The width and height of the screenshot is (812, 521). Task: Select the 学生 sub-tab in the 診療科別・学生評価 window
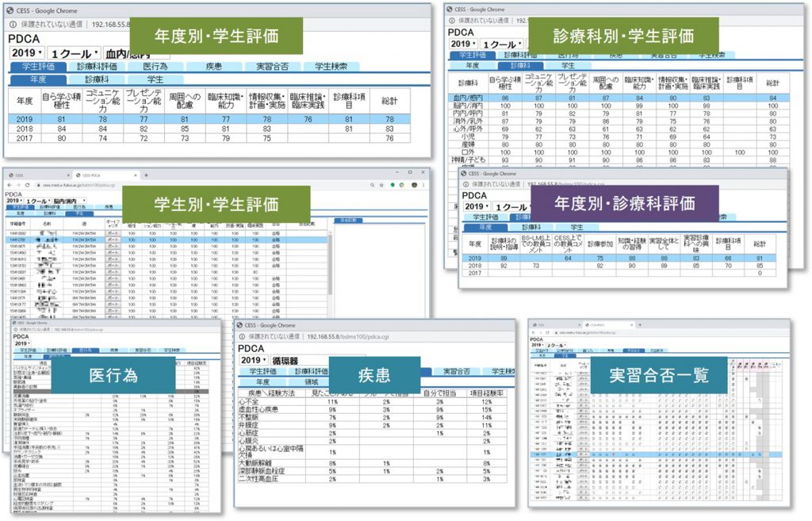tap(568, 66)
